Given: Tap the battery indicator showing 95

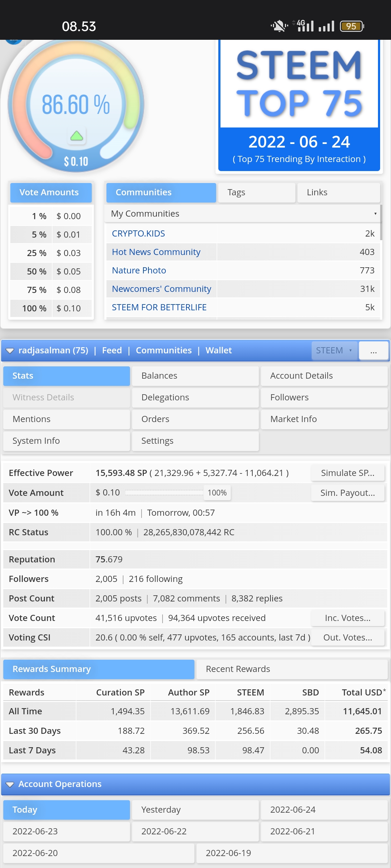Looking at the screenshot, I should [352, 26].
